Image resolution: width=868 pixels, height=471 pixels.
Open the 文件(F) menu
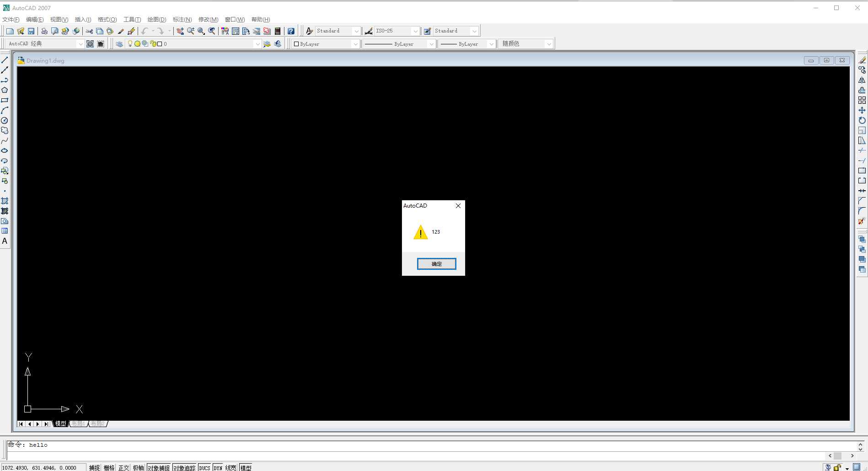[11, 19]
